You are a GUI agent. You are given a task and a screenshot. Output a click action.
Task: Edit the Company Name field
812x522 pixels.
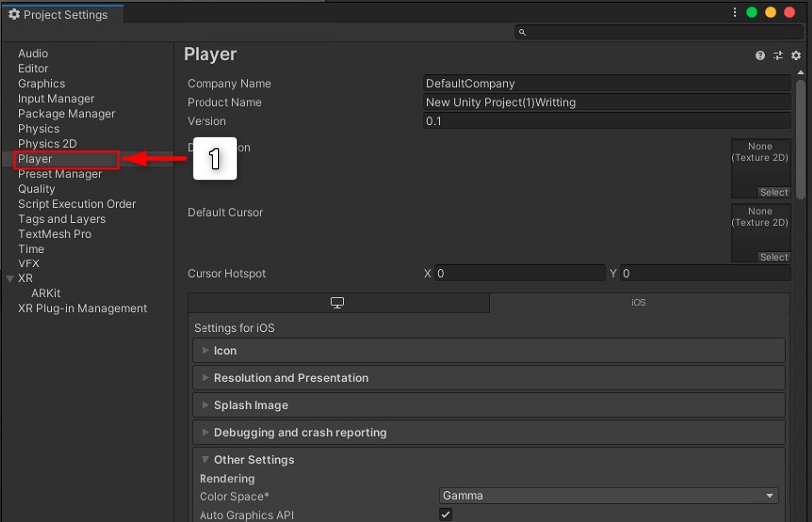[x=607, y=84]
